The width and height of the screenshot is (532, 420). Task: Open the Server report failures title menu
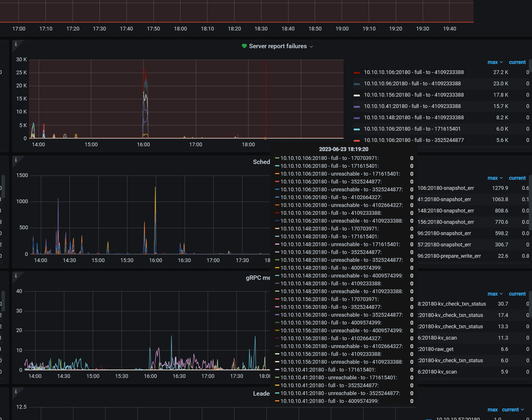coord(278,46)
